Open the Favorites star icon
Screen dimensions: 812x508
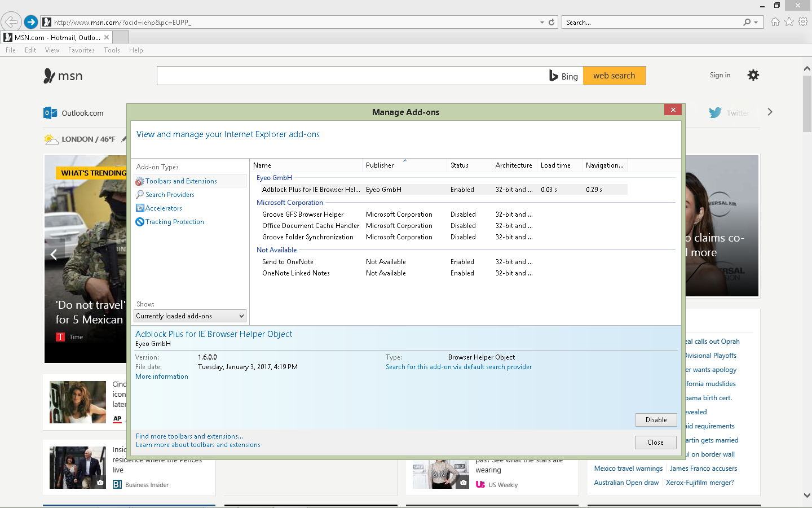tap(789, 22)
